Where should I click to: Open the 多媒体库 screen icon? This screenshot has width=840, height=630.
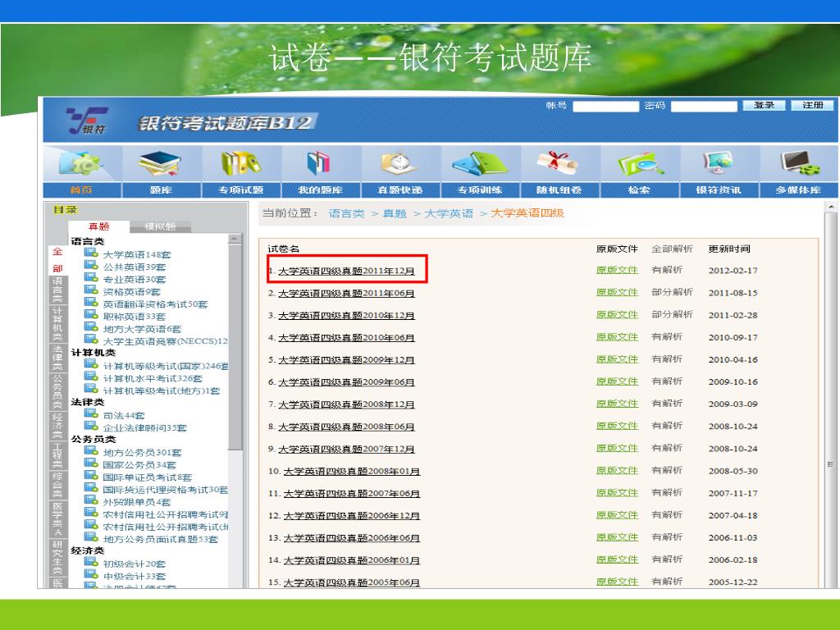click(x=799, y=163)
